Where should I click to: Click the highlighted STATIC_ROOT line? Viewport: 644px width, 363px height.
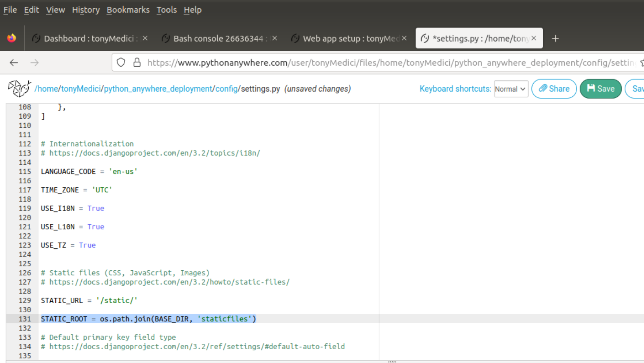pyautogui.click(x=148, y=319)
